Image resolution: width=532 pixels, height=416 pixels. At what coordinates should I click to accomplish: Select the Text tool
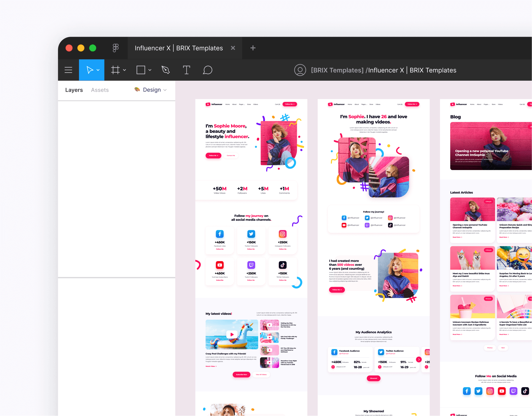pos(186,70)
